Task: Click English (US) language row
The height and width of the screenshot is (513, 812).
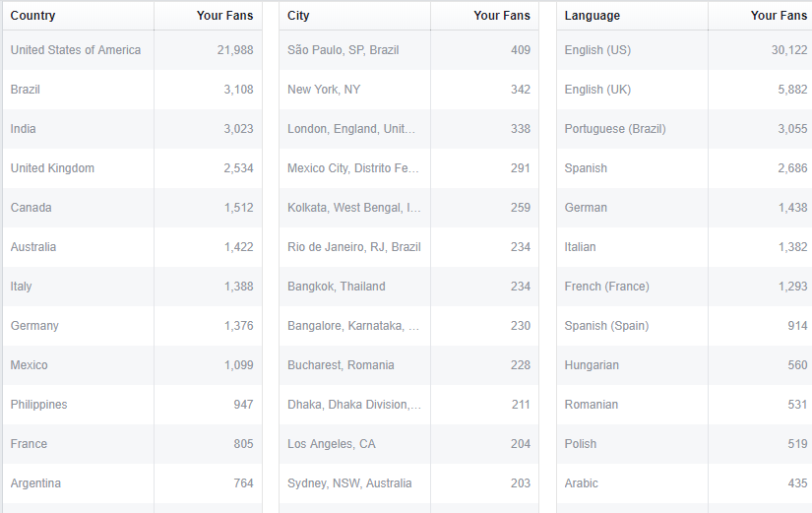Action: point(597,50)
